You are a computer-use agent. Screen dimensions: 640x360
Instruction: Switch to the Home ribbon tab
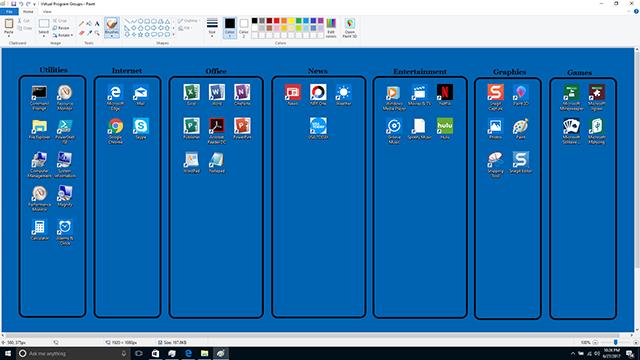[x=28, y=11]
